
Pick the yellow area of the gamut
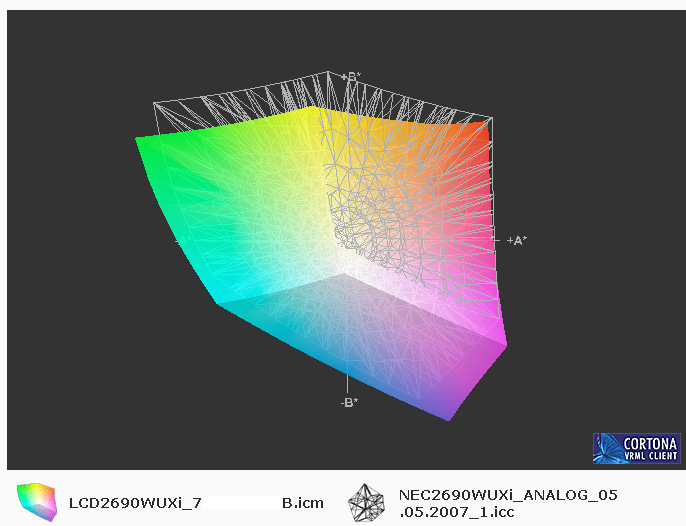[300, 125]
